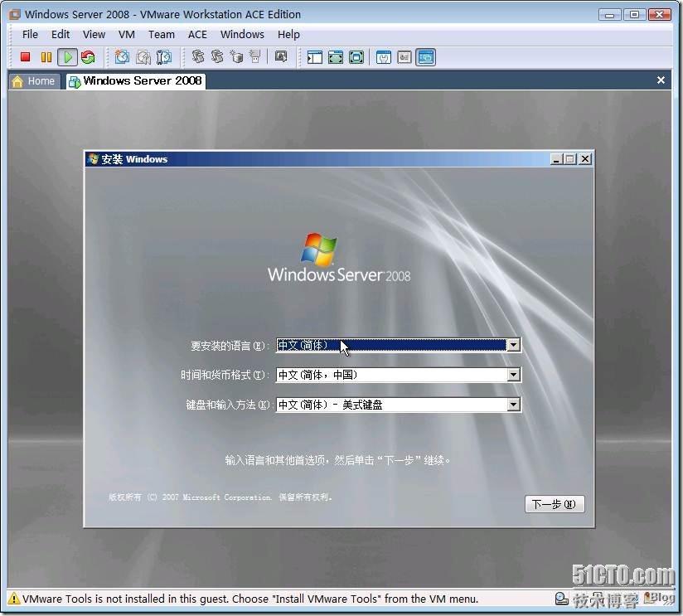The image size is (683, 616).
Task: Click the USB device toolbar icon
Action: [255, 56]
